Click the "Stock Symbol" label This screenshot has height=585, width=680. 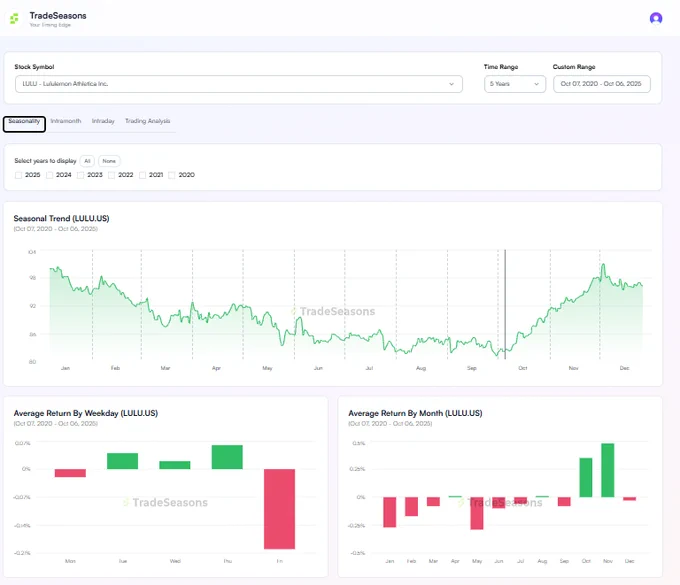pos(34,67)
